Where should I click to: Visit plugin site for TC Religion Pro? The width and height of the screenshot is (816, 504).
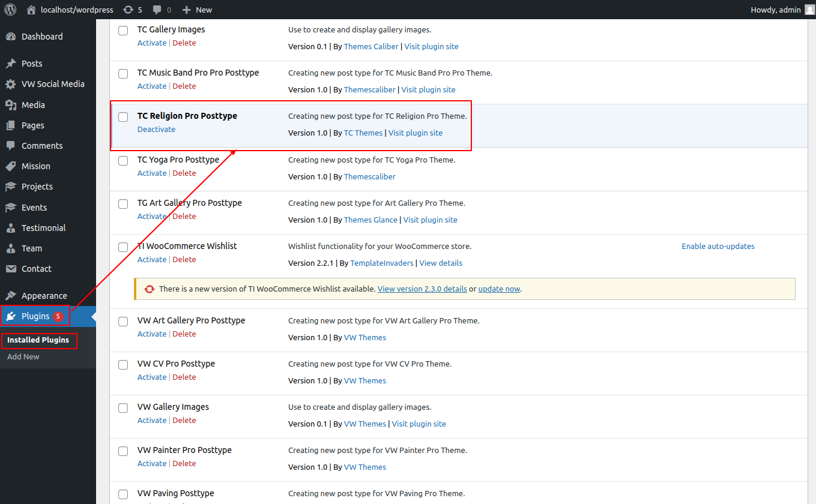416,133
